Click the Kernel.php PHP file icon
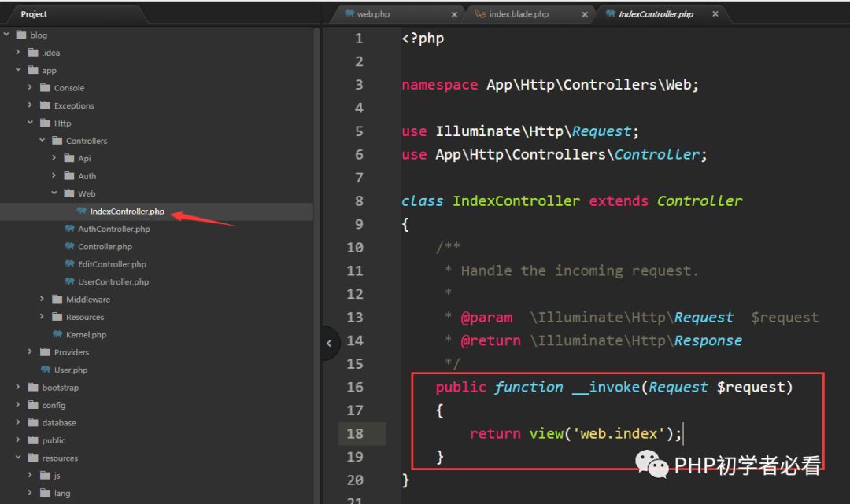Image resolution: width=850 pixels, height=504 pixels. point(57,334)
